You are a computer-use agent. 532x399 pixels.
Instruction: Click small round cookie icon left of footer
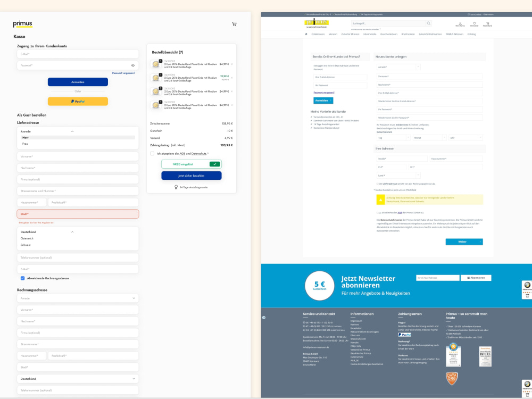click(x=264, y=318)
